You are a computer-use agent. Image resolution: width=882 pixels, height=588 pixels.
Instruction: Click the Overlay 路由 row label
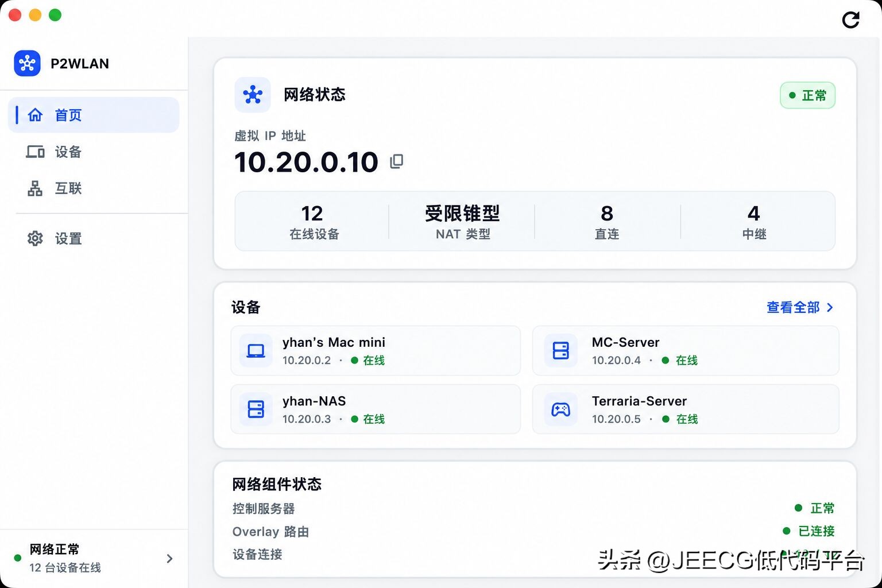[x=270, y=532]
